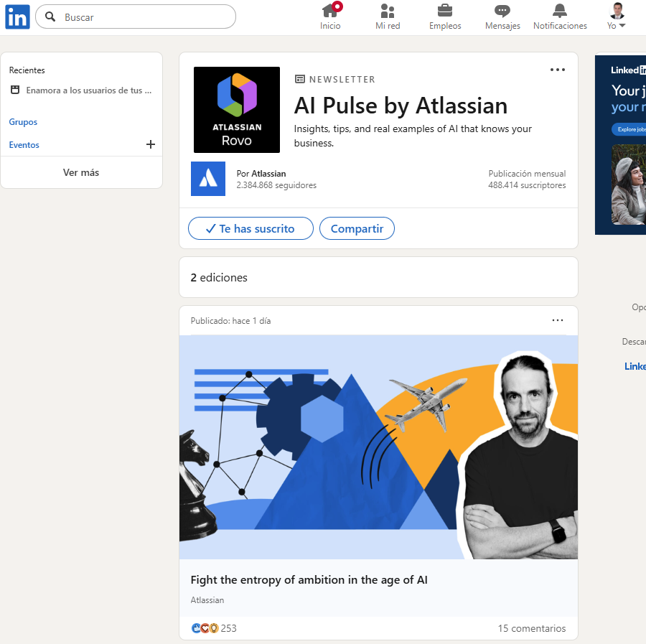Click the profile photo avatar in navbar
The width and height of the screenshot is (646, 644).
pyautogui.click(x=617, y=11)
